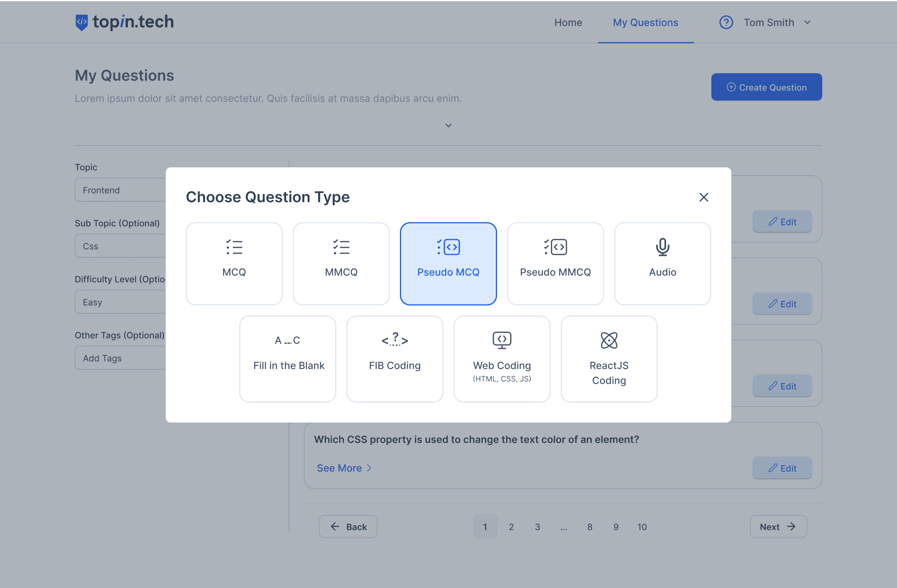The width and height of the screenshot is (897, 588).
Task: Select Web Coding (HTML, CSS, JS)
Action: click(502, 359)
